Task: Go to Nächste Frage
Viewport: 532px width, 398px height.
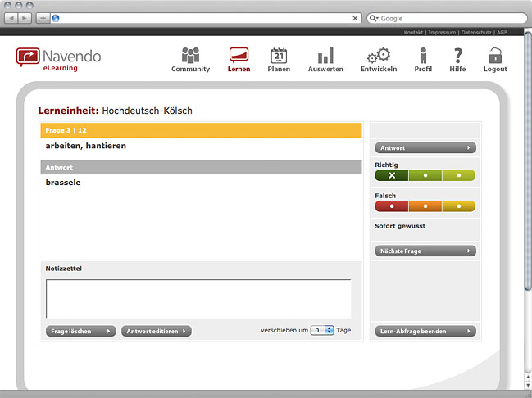Action: [x=425, y=251]
